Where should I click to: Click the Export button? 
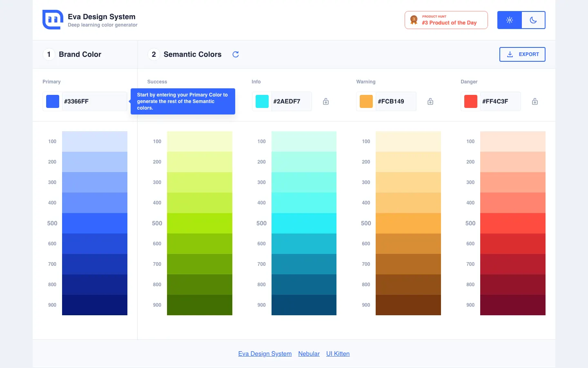[522, 54]
